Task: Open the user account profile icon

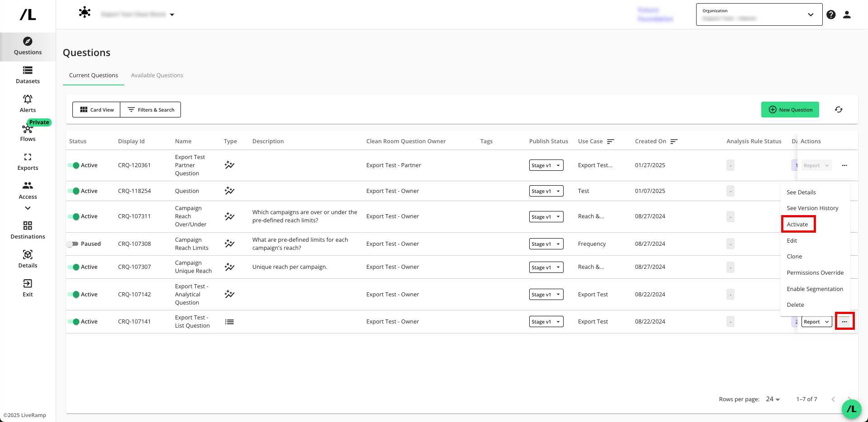Action: point(847,14)
